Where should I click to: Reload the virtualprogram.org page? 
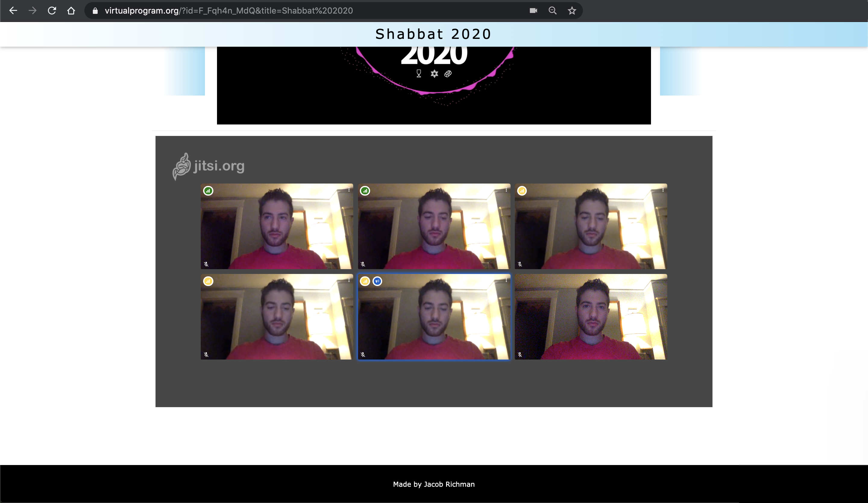click(52, 11)
